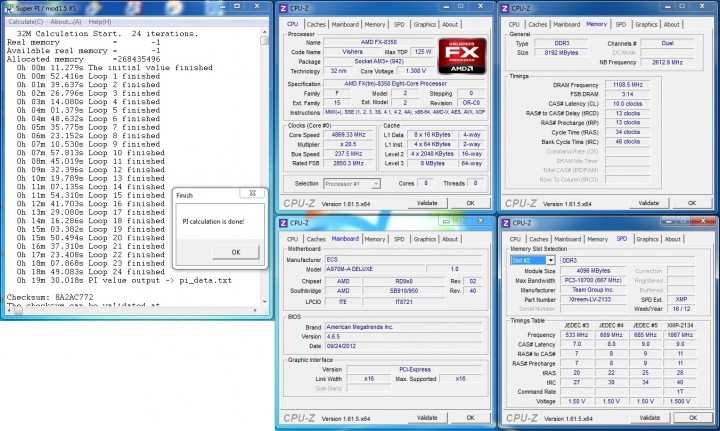Click the NB Frequency value '2612.9 MHz'
The height and width of the screenshot is (431, 720).
click(667, 62)
